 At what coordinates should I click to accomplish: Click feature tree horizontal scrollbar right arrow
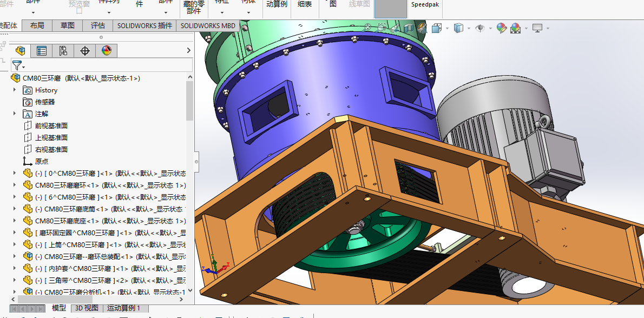tap(181, 299)
